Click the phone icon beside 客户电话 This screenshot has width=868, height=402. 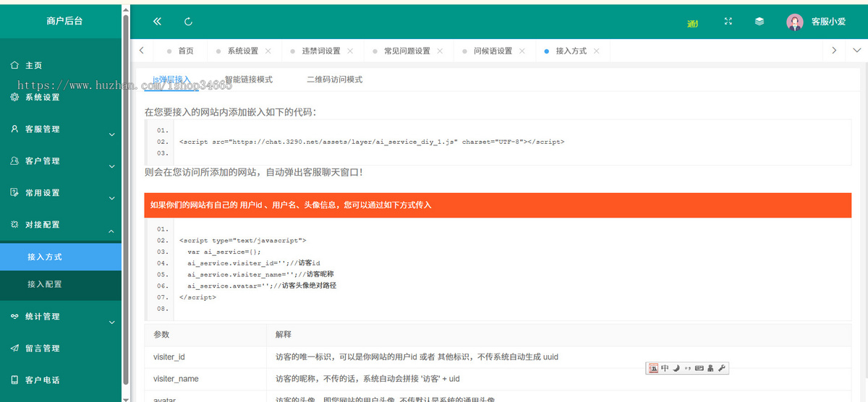pos(14,380)
